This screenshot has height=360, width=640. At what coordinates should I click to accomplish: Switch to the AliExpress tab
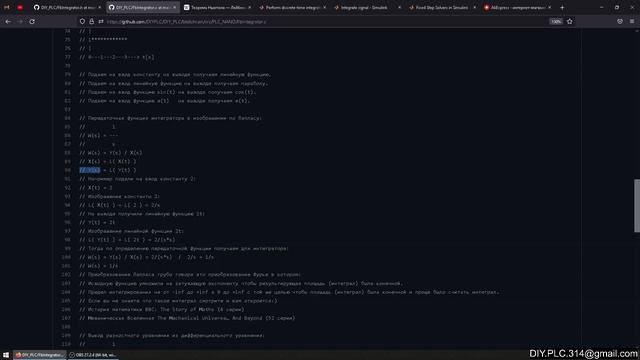(518, 7)
